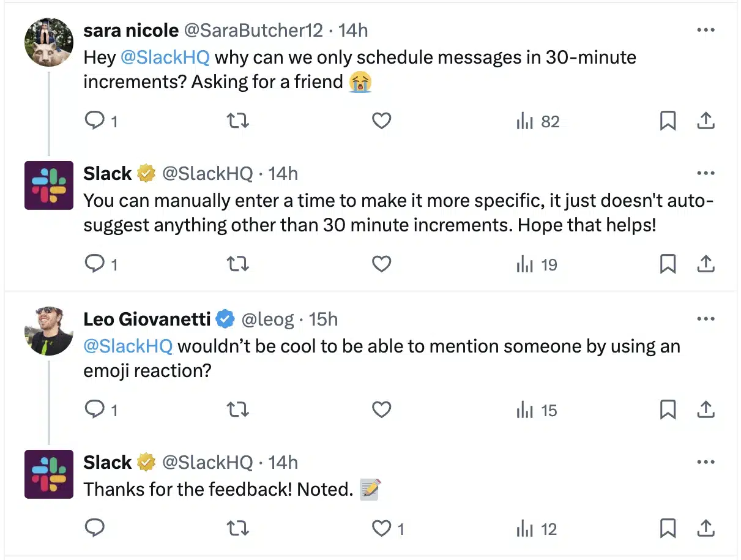The image size is (741, 560).
Task: Click Slack's gold verified badge
Action: [144, 173]
